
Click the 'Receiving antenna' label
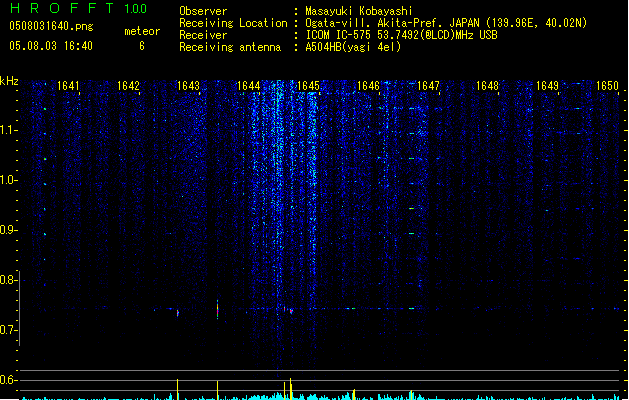[x=230, y=47]
